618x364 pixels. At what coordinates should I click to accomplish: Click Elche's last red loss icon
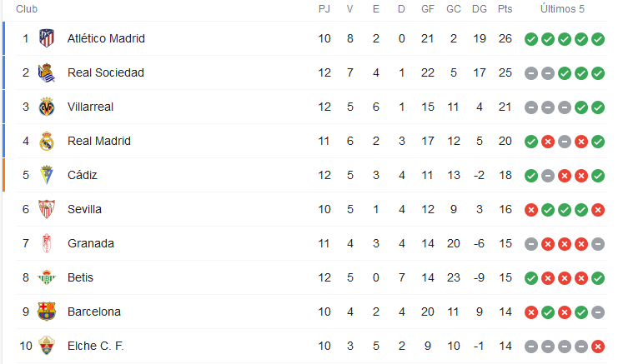[x=598, y=347]
